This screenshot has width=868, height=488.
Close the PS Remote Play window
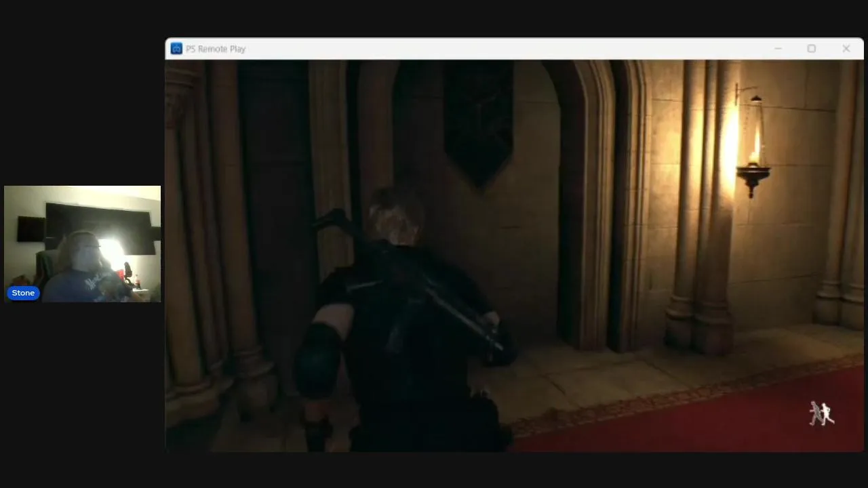[x=846, y=49]
